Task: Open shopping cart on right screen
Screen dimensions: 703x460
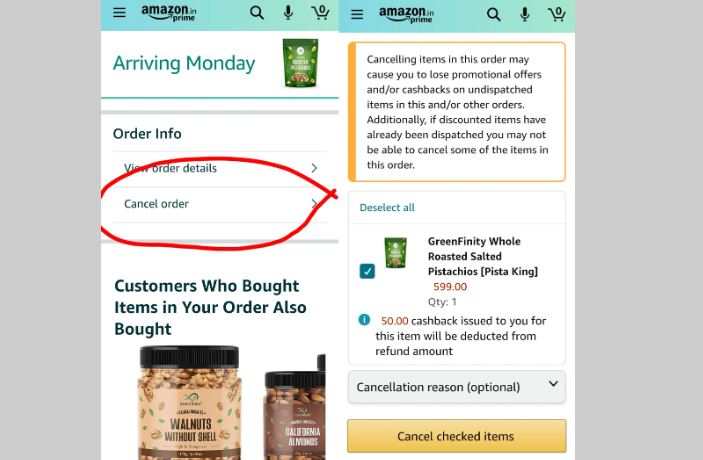Action: [x=557, y=14]
